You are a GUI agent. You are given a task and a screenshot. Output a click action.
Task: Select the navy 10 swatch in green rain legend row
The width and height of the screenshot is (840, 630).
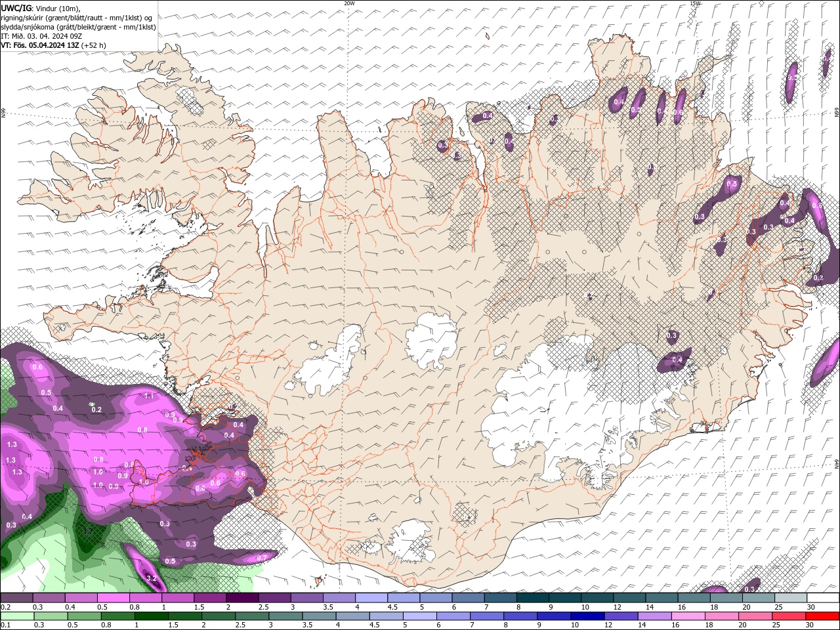tap(586, 616)
